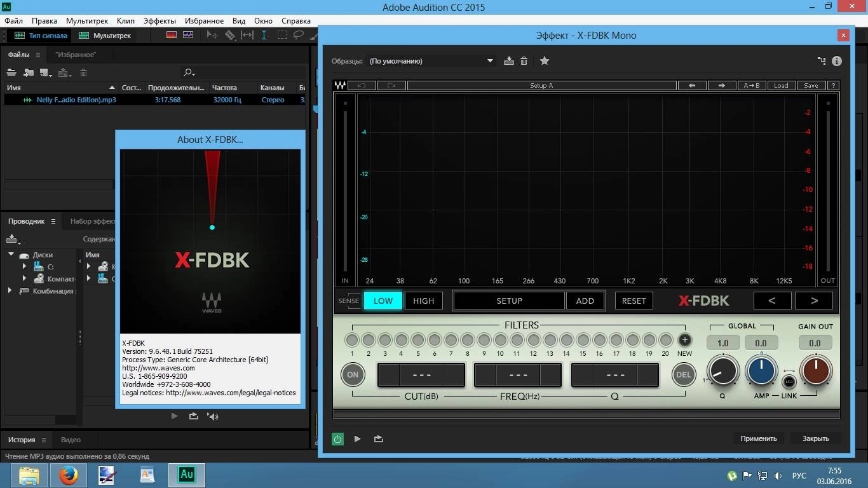Expand the C: drive node
This screenshot has height=488, width=868.
(x=24, y=267)
